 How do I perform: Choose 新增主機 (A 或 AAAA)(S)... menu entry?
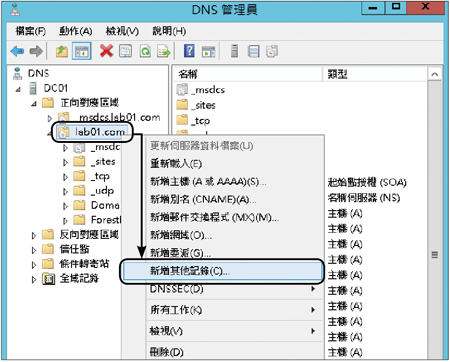(x=208, y=182)
